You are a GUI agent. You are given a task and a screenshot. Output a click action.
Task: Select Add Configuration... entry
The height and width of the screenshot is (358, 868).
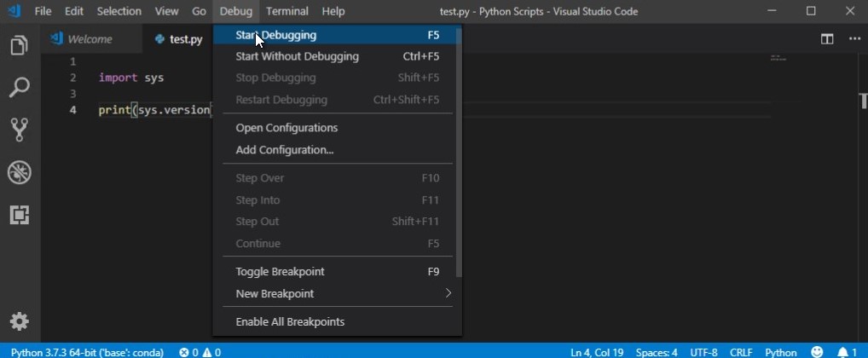click(x=334, y=150)
